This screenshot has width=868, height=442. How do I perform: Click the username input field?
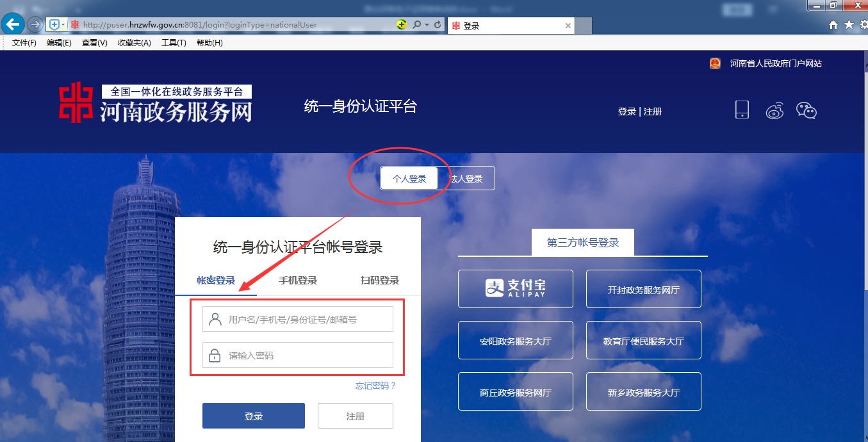[x=298, y=318]
